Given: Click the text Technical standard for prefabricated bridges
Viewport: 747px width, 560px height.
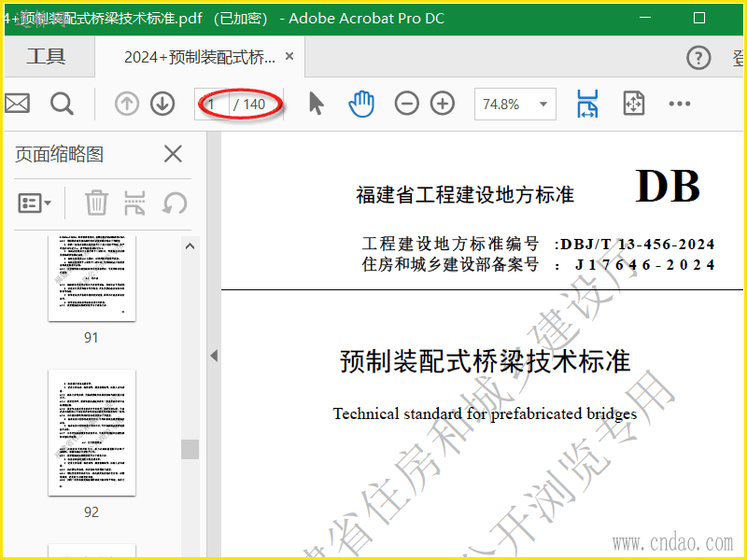Looking at the screenshot, I should [485, 413].
